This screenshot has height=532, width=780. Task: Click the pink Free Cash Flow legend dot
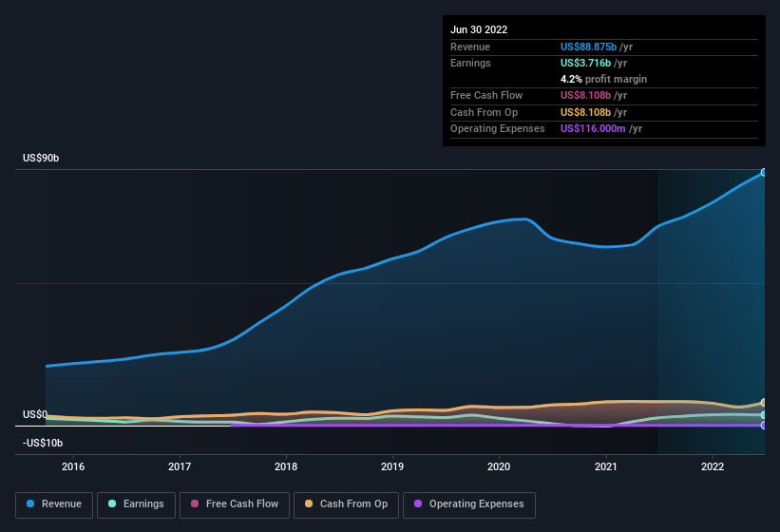[195, 503]
